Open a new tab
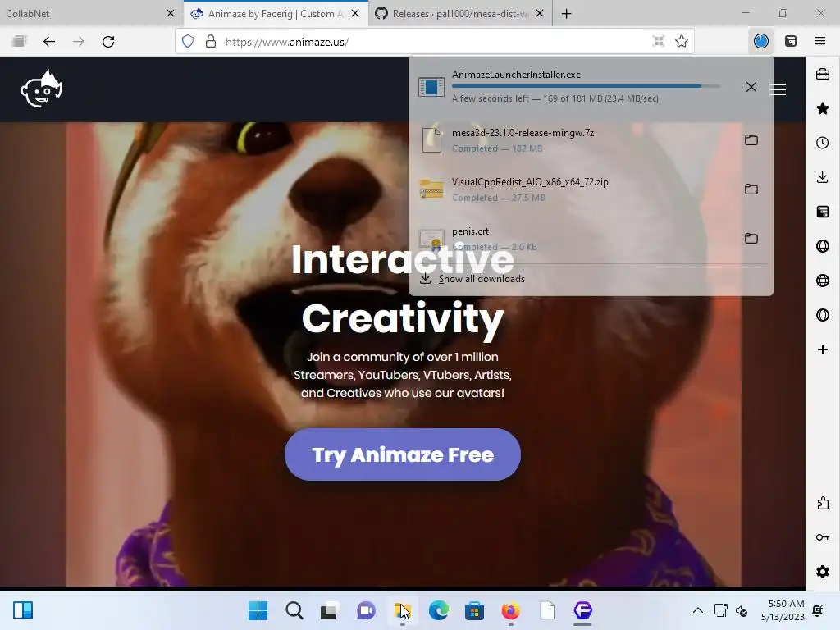This screenshot has width=840, height=630. point(566,13)
